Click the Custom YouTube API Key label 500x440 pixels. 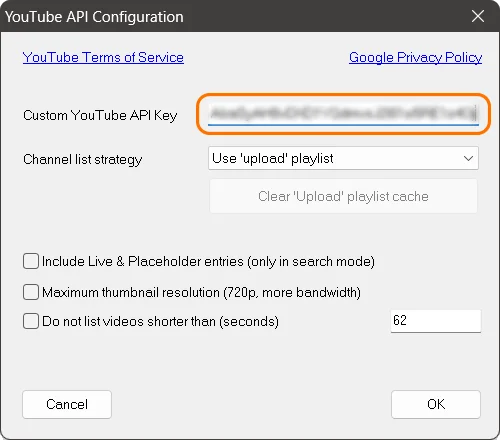point(100,116)
